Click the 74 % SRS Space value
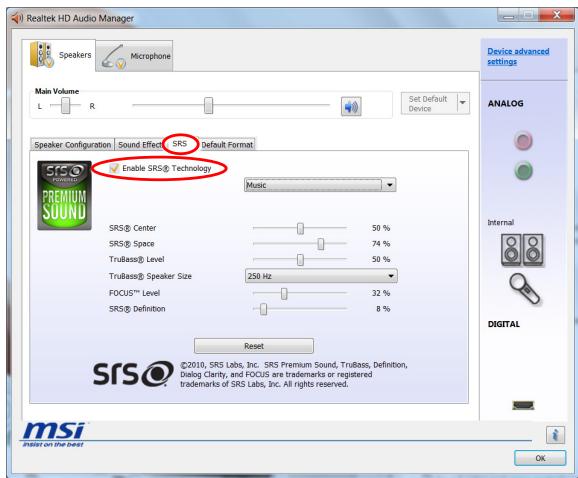 [381, 244]
